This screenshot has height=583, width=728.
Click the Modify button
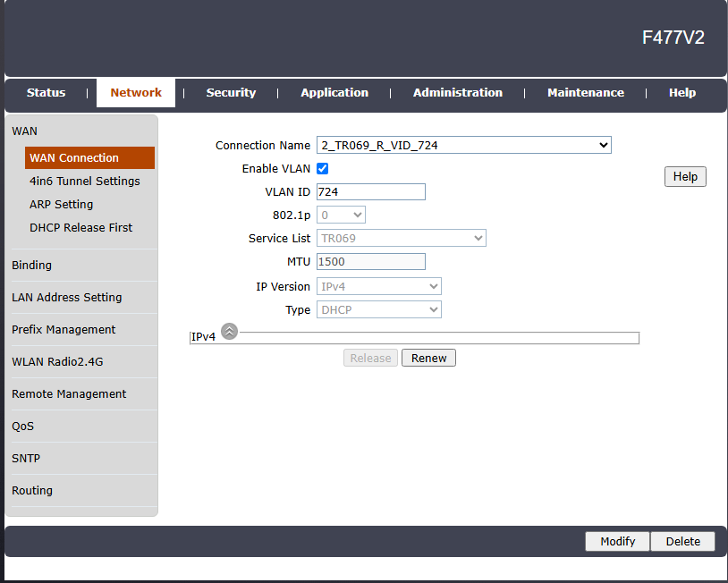point(617,541)
